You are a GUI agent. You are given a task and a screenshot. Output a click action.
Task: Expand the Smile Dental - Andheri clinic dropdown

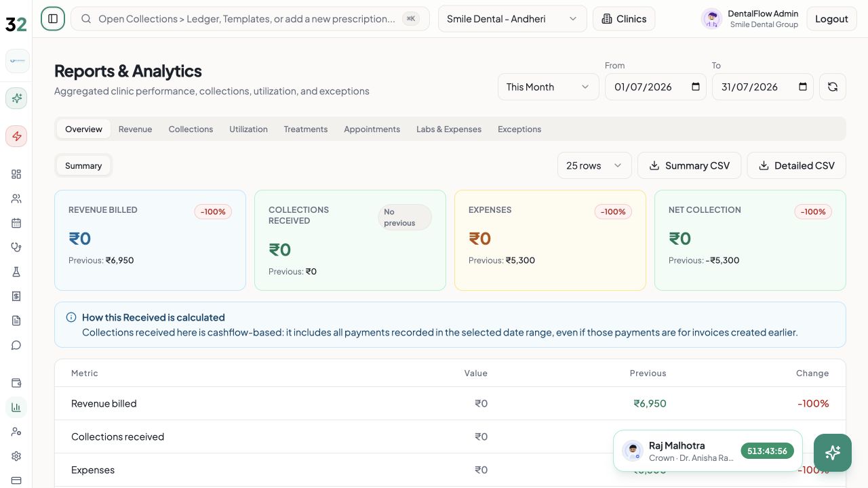tap(513, 19)
